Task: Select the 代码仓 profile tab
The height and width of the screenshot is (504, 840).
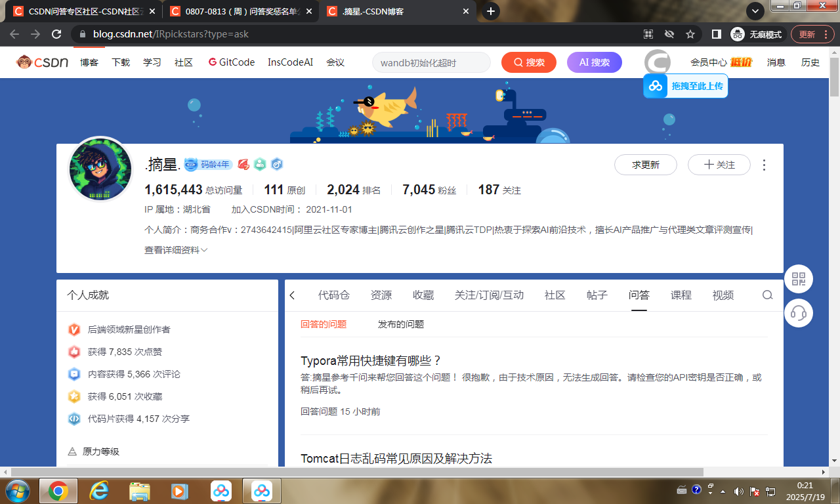Action: tap(334, 295)
